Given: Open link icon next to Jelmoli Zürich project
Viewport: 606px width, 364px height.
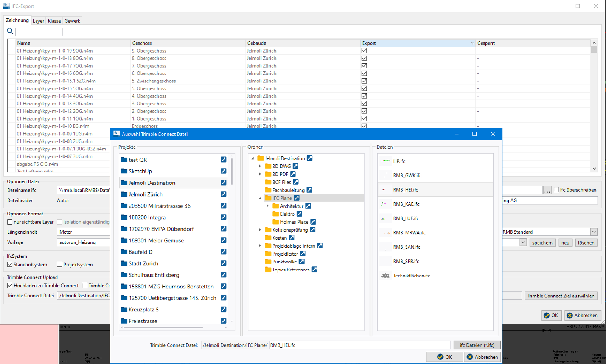Looking at the screenshot, I should [x=224, y=194].
